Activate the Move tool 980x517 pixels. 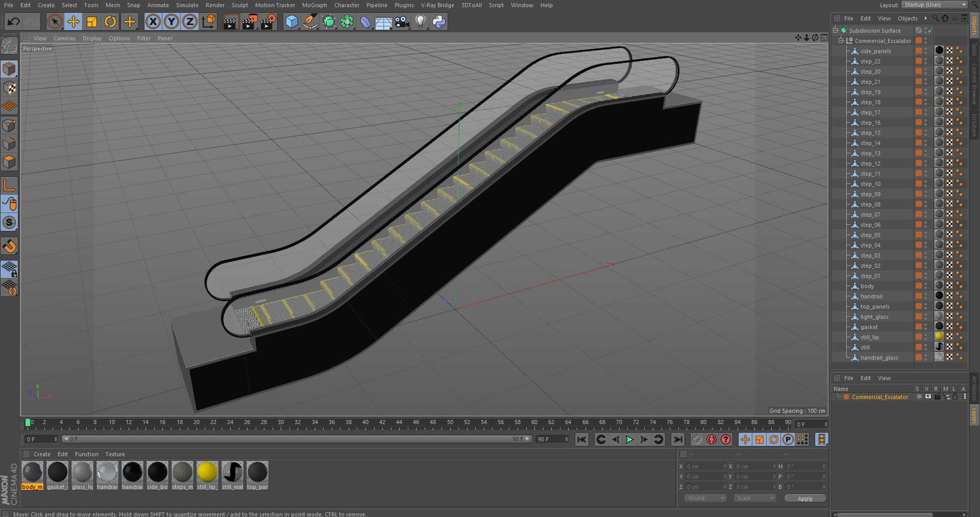tap(73, 21)
